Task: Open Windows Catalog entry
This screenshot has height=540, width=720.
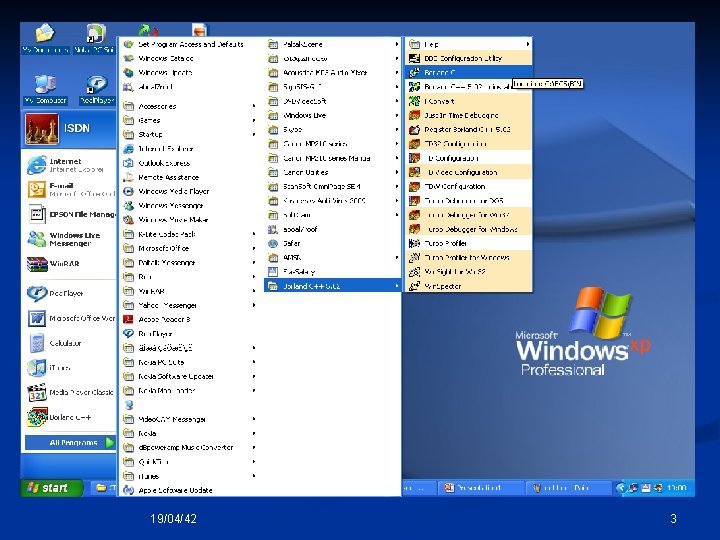Action: coord(189,58)
